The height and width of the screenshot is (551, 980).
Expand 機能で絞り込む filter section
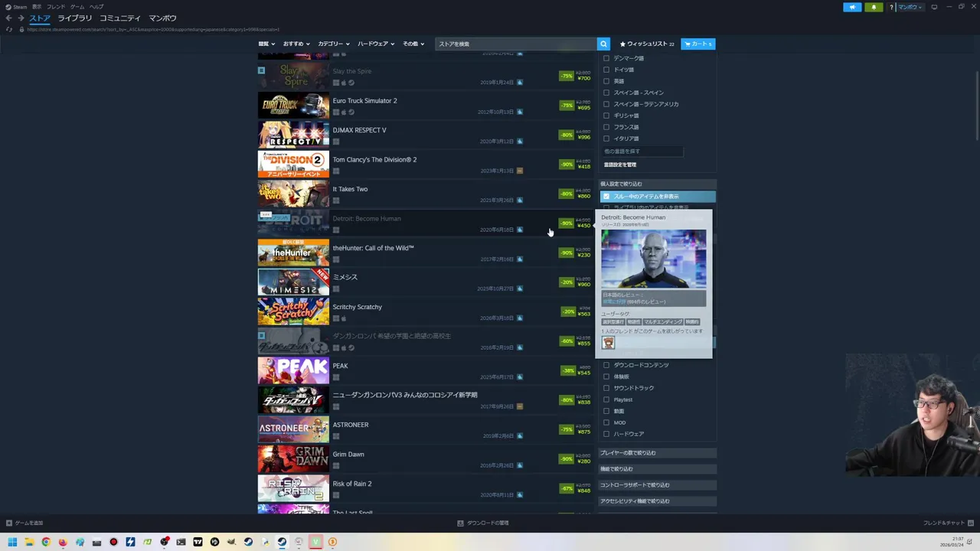tap(657, 469)
